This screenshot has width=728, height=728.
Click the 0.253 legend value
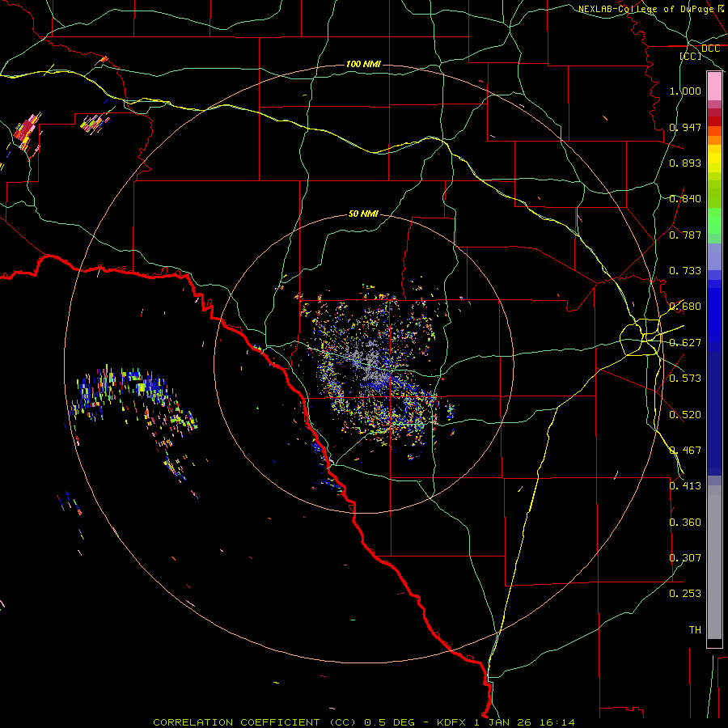[685, 594]
